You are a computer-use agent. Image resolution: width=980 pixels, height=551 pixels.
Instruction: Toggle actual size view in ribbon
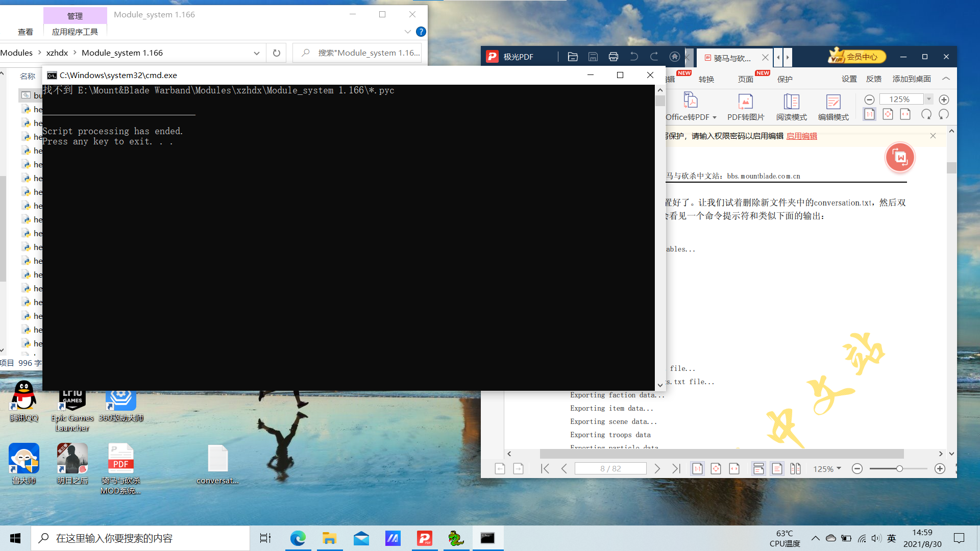click(870, 114)
